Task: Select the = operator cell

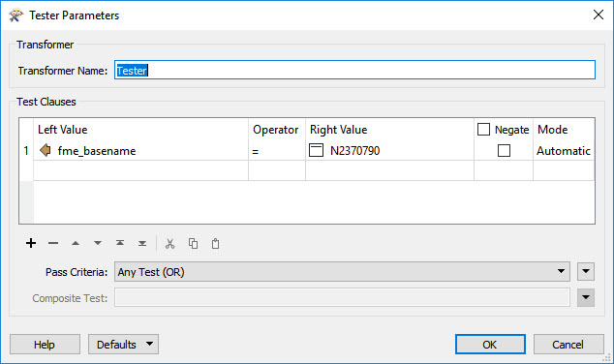Action: 277,151
